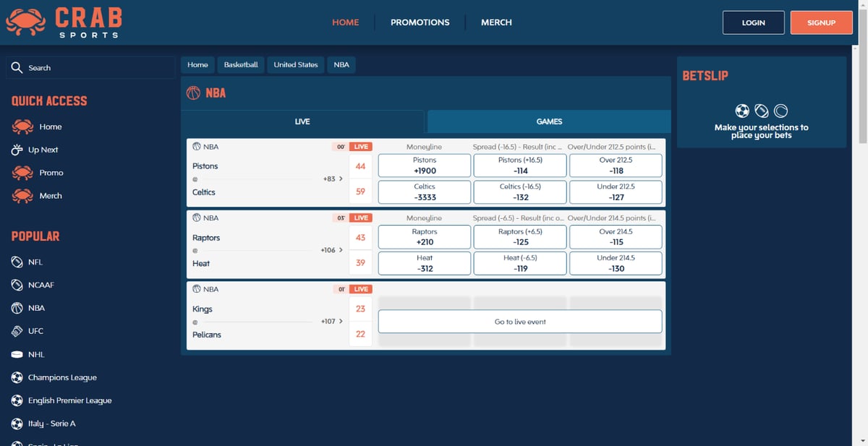
Task: Expand Pistons vs Celtics +83 markets
Action: coord(333,179)
